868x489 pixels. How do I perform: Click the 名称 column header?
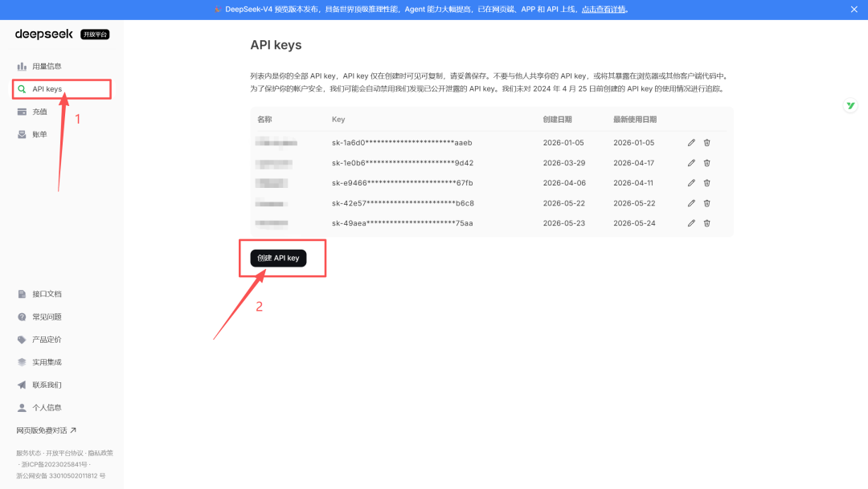264,120
